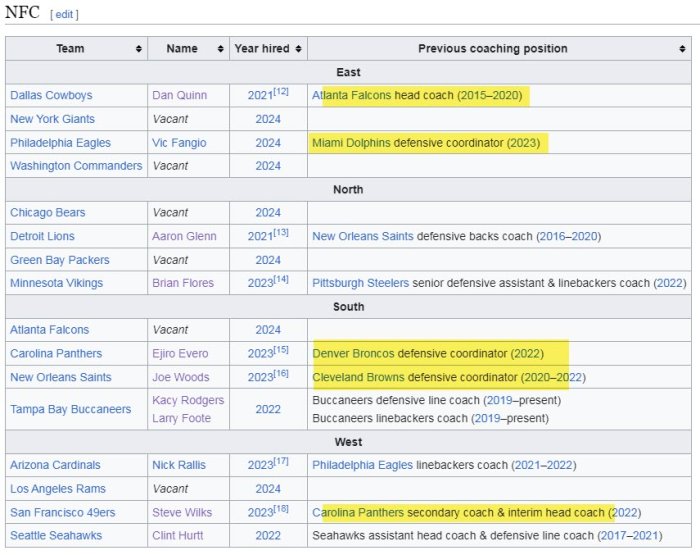Open Atlanta Falcons link in Dan Quinn row
Image resolution: width=700 pixels, height=555 pixels.
(351, 95)
